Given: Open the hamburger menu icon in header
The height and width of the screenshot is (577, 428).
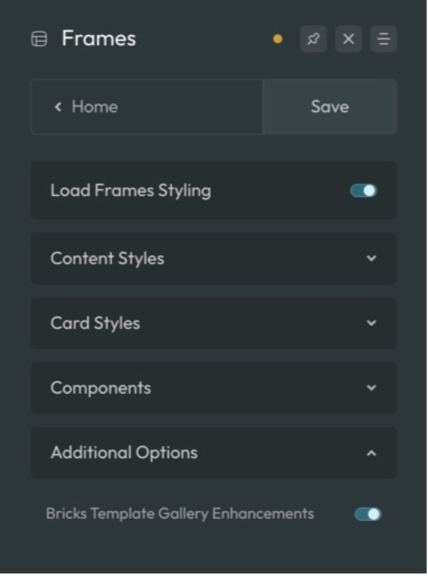Looking at the screenshot, I should [x=383, y=39].
